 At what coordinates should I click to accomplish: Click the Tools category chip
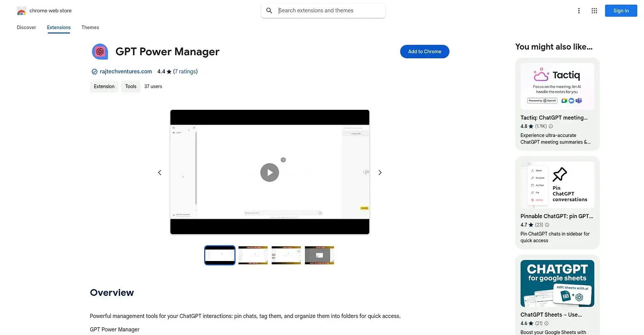click(131, 86)
